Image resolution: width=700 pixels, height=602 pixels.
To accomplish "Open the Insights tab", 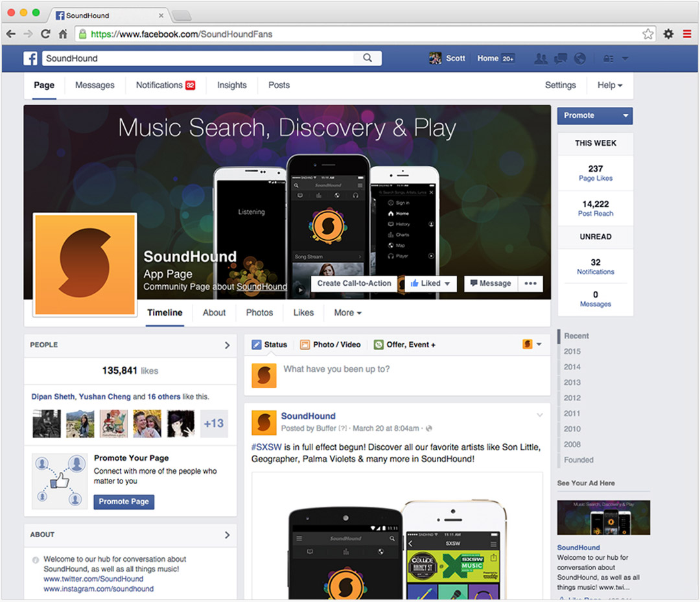I will pyautogui.click(x=231, y=86).
